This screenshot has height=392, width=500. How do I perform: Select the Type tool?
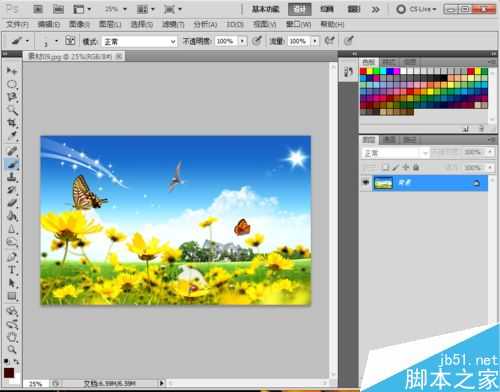[x=12, y=270]
